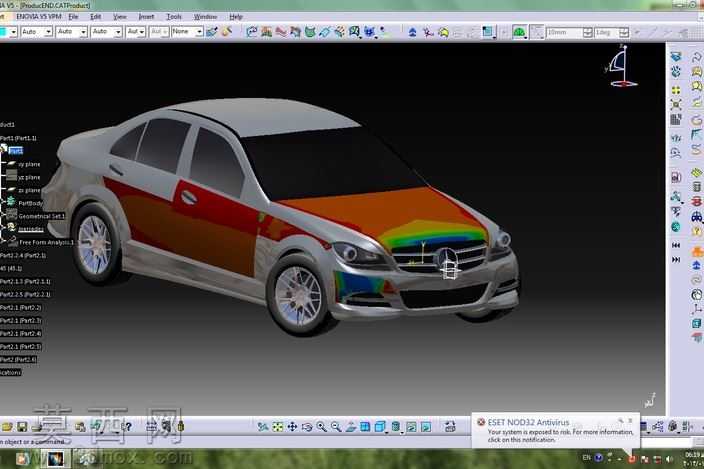Open the ENOVIA V5 VPM menu
The width and height of the screenshot is (704, 469).
(39, 17)
